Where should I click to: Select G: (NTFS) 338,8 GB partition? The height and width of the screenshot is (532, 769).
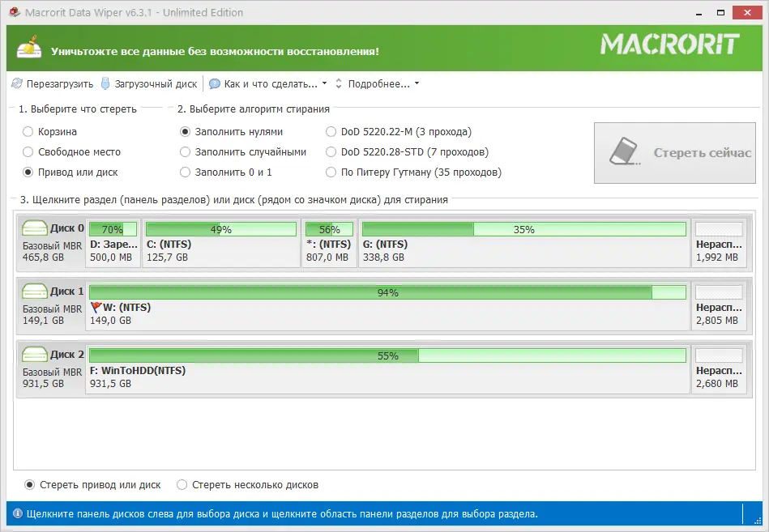point(523,244)
